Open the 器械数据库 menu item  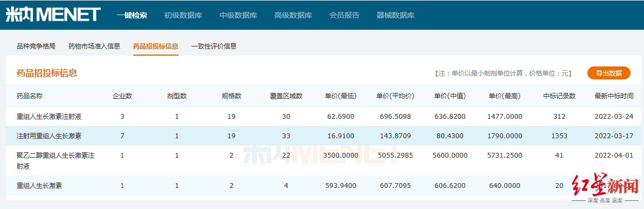(396, 16)
